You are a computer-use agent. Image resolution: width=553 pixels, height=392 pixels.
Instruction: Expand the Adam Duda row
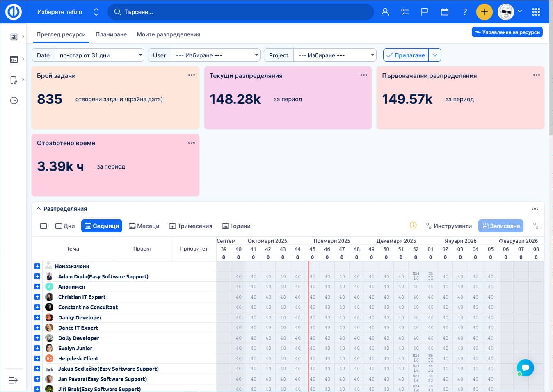click(37, 276)
